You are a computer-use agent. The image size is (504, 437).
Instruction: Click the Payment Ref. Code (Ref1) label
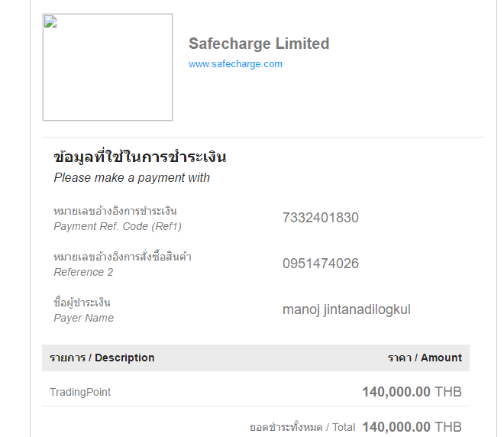pos(118,226)
